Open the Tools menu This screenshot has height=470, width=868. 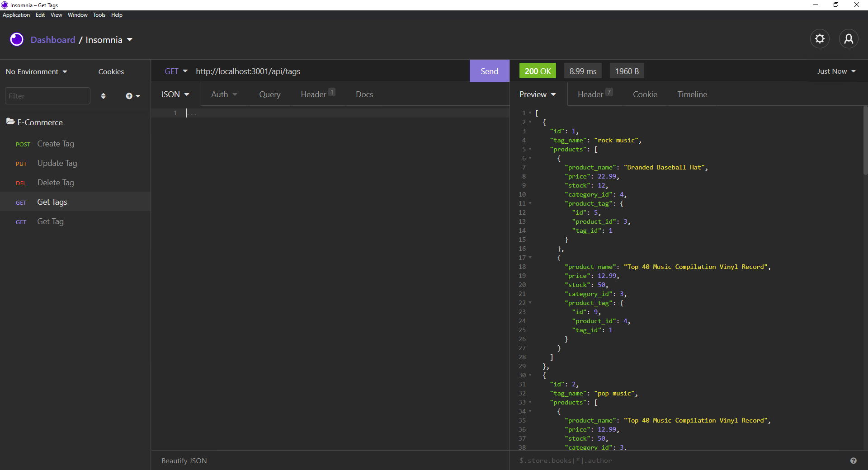coord(99,15)
